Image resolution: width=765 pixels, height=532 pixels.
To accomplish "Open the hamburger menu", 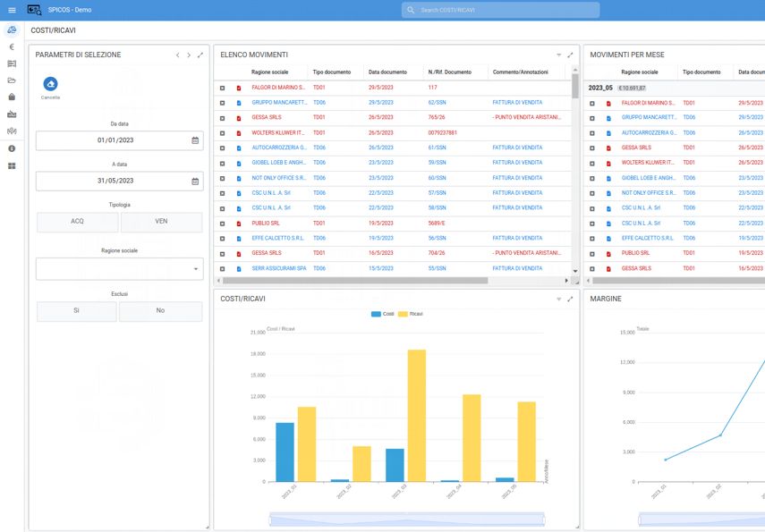I will click(12, 10).
